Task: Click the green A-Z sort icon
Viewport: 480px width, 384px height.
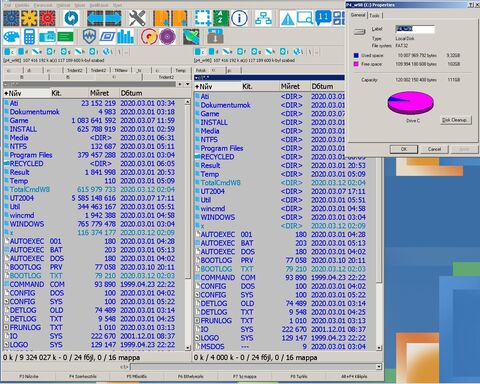Action: click(x=221, y=18)
